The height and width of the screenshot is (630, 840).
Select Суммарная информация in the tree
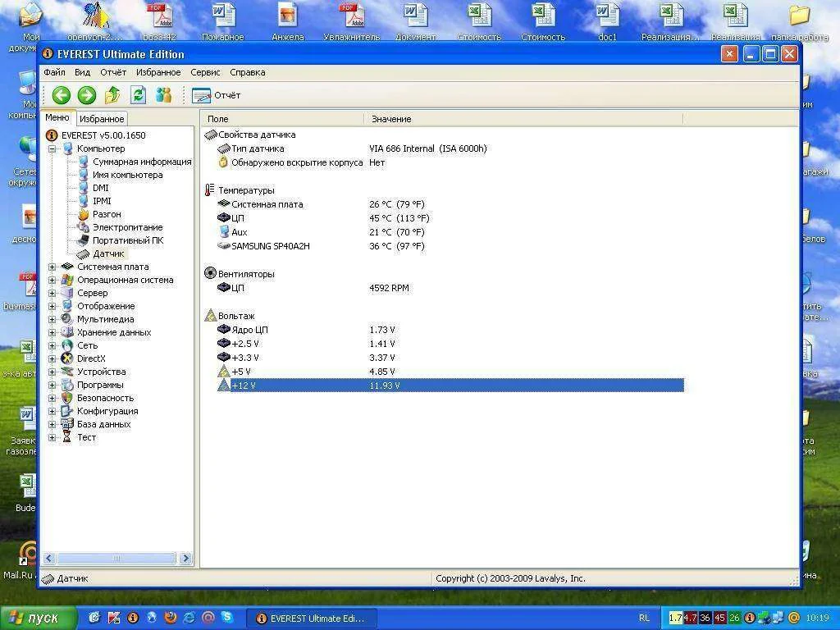click(x=141, y=162)
